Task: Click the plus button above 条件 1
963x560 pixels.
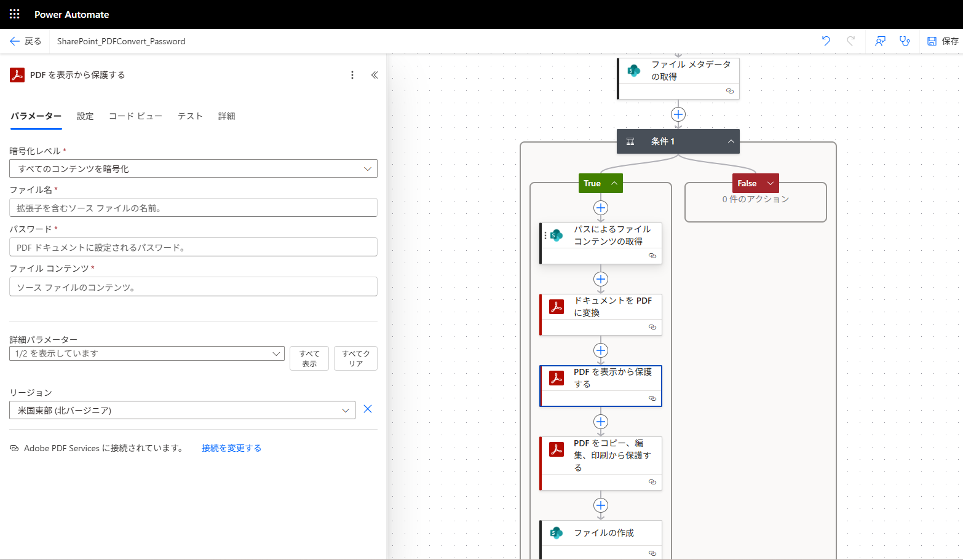Action: coord(678,114)
